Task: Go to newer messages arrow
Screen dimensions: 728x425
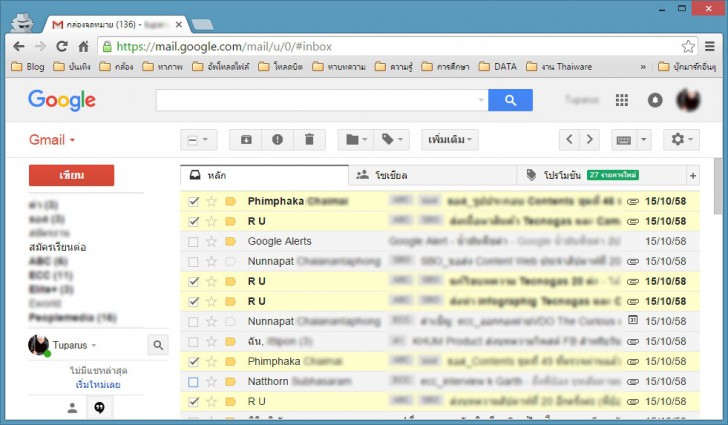Action: pos(569,139)
